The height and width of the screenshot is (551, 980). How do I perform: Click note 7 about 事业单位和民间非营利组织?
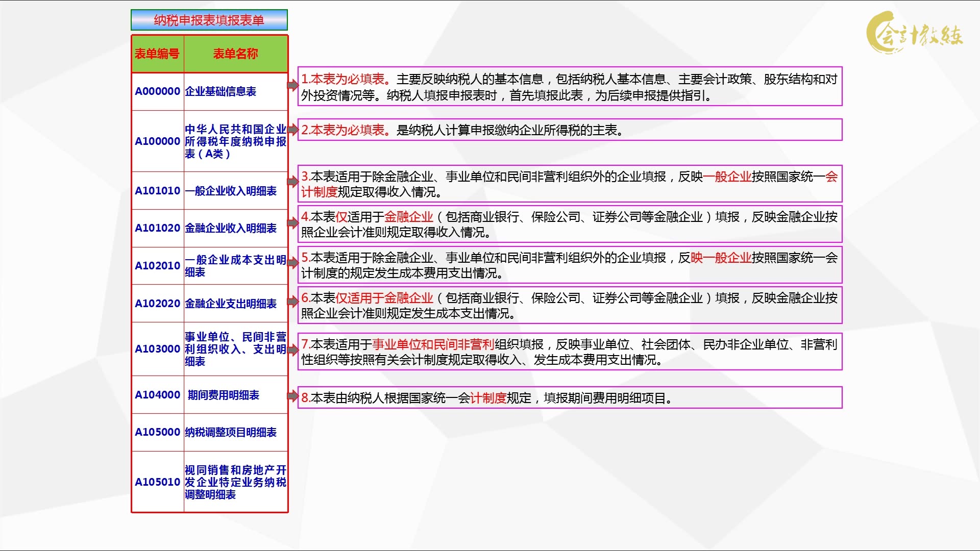tap(570, 352)
